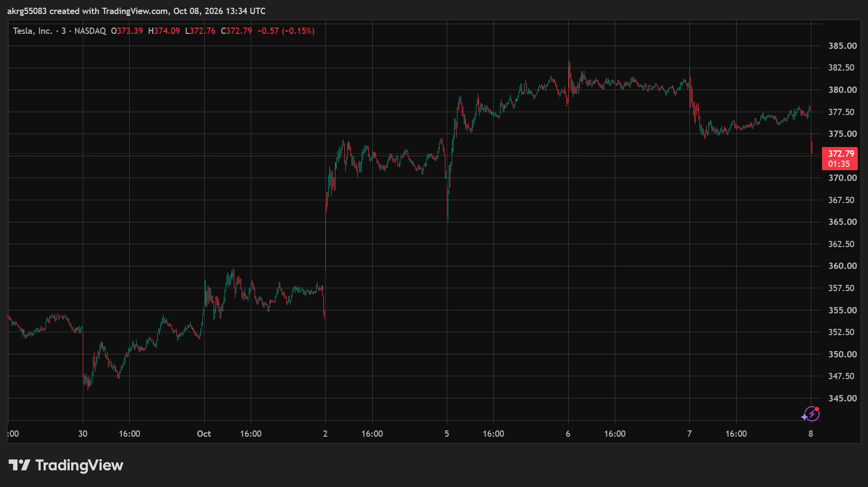Click the 352.50 price axis label
The width and height of the screenshot is (868, 487).
841,332
